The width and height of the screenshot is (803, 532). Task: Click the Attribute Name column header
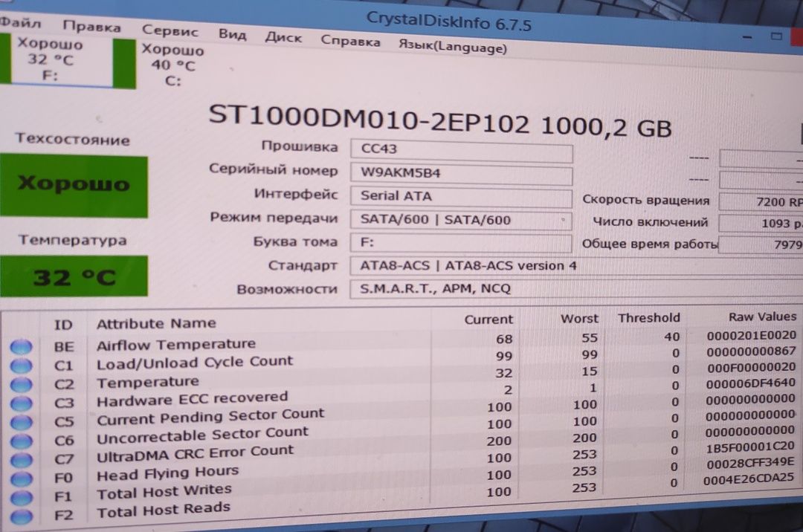click(156, 323)
